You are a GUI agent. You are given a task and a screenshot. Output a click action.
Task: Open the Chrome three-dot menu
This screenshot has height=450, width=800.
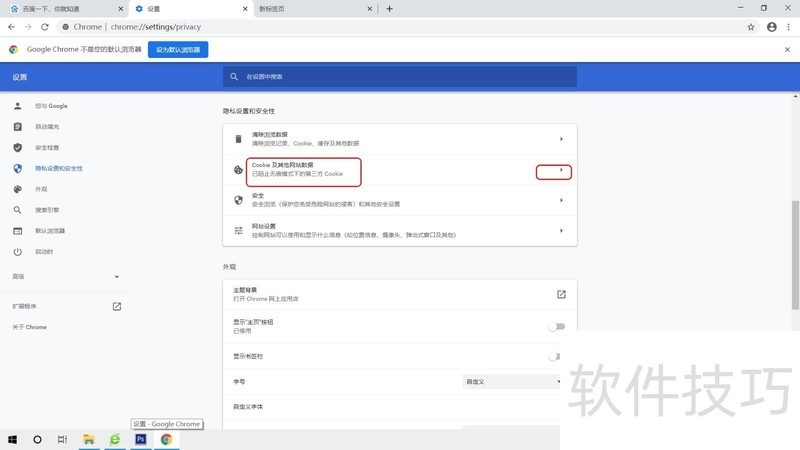click(x=789, y=27)
